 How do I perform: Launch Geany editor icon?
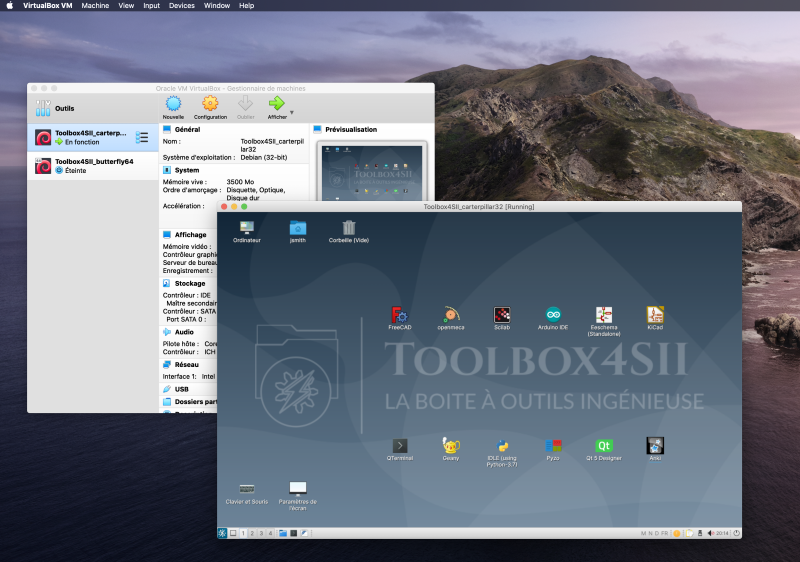(451, 449)
